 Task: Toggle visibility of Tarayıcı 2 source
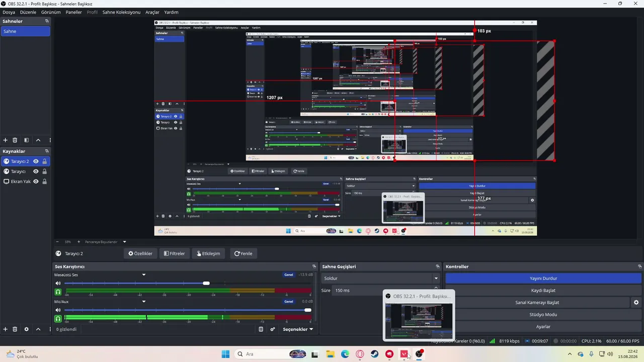coord(36,161)
